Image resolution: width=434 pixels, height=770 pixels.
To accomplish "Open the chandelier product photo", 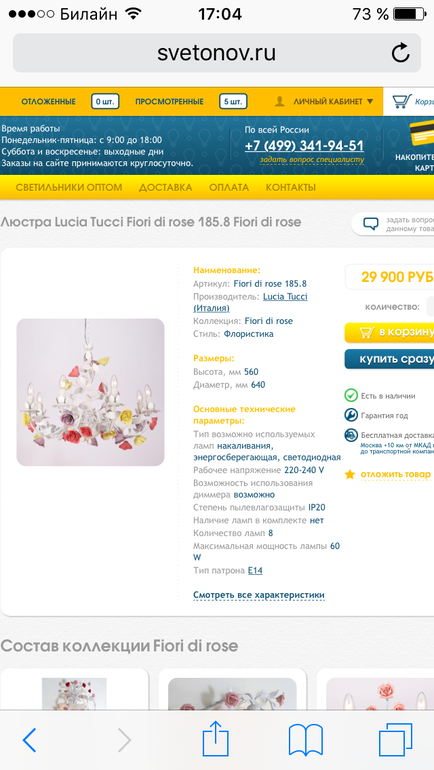I will point(90,392).
